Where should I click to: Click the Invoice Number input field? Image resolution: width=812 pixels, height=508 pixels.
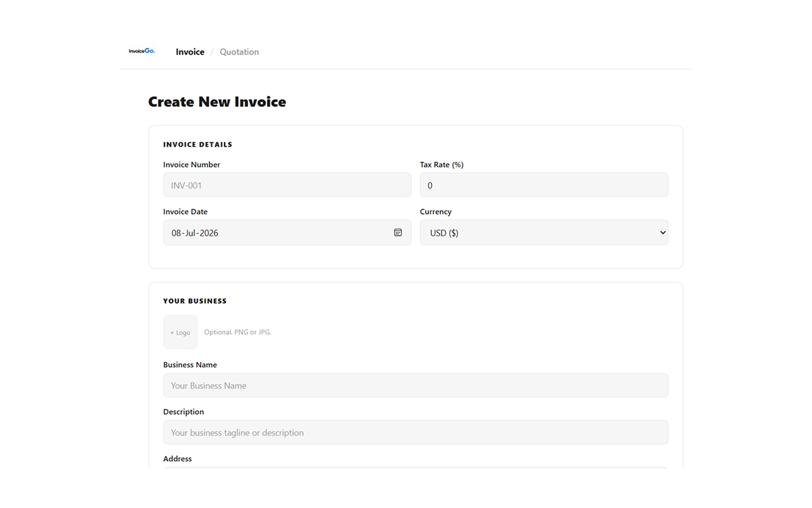287,185
